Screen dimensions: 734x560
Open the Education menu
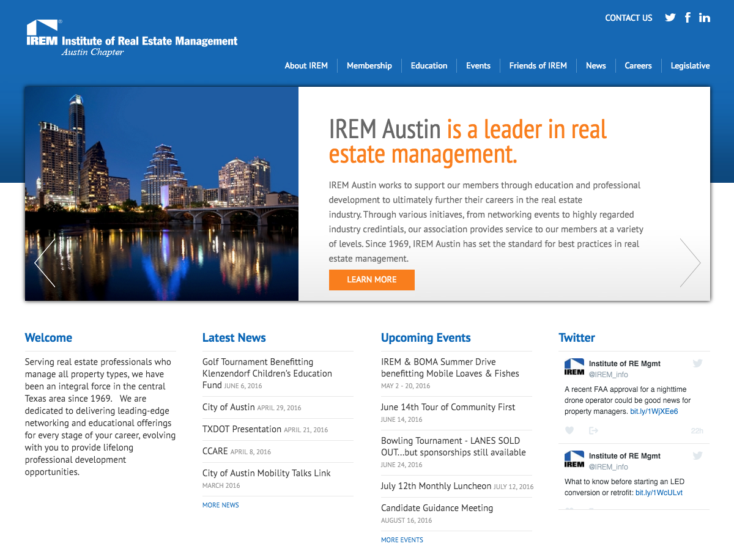pyautogui.click(x=429, y=65)
